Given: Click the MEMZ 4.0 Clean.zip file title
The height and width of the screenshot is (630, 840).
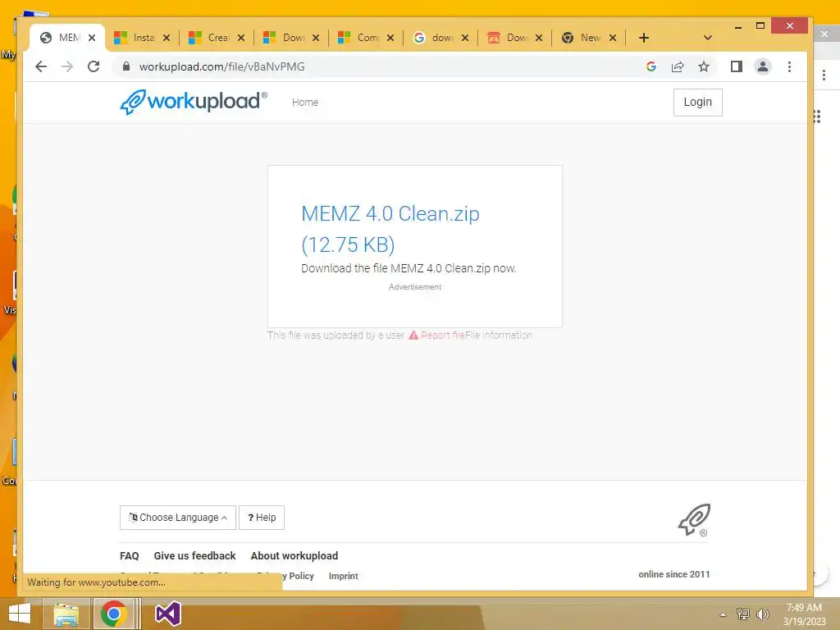Looking at the screenshot, I should (x=390, y=229).
